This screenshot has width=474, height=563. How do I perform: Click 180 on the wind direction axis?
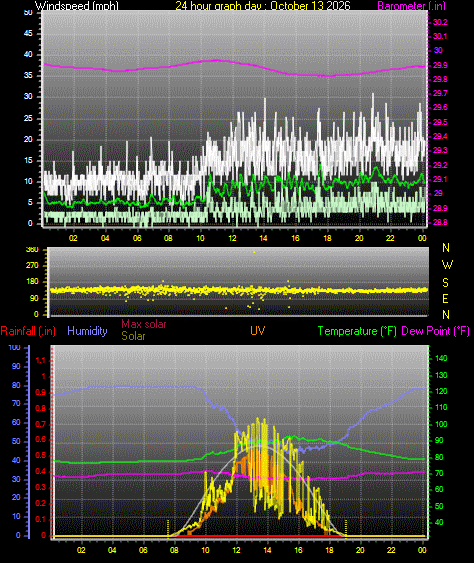coord(32,282)
